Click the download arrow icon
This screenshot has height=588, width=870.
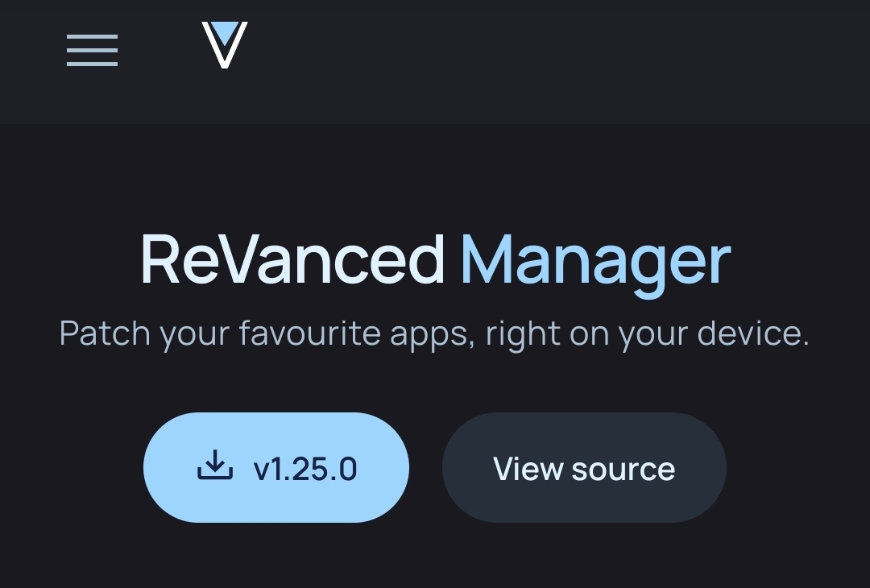click(215, 465)
